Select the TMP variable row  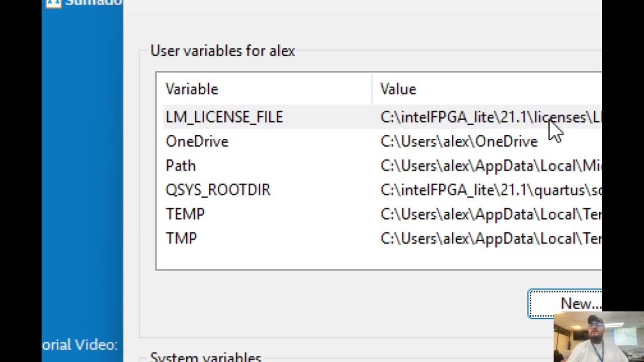[x=379, y=238]
